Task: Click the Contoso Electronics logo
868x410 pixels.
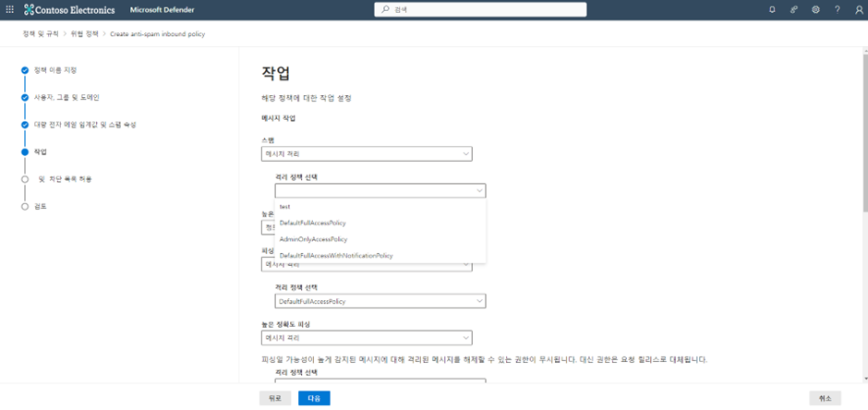Action: 70,10
